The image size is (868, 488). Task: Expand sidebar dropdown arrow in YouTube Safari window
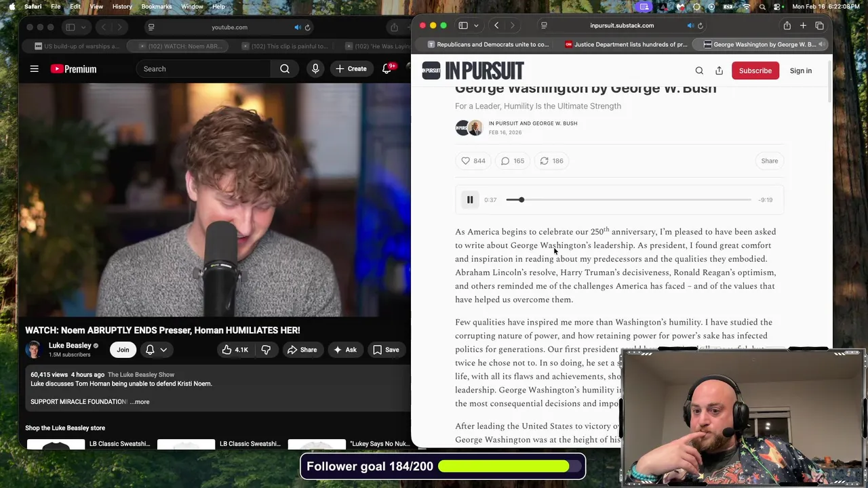tap(83, 27)
